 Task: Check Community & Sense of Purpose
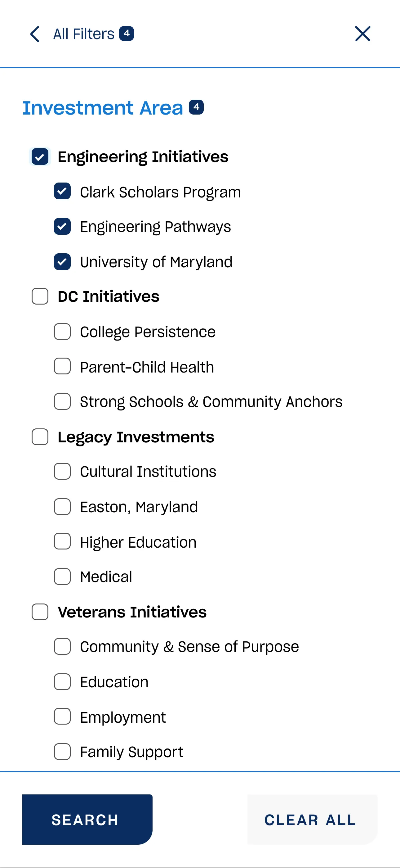pyautogui.click(x=62, y=647)
